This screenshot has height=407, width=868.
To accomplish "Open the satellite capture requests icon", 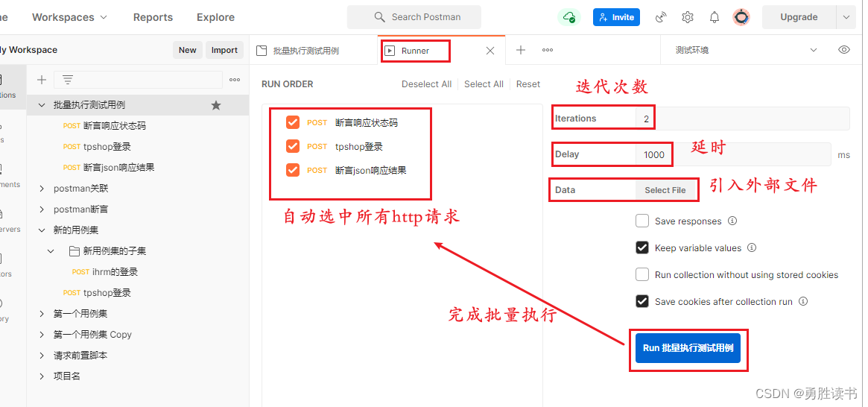I will [x=660, y=17].
